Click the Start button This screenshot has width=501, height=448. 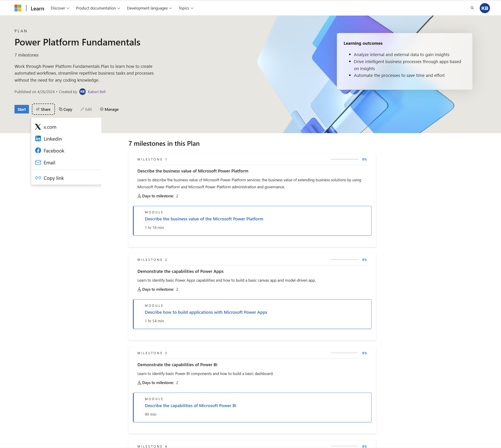(22, 109)
